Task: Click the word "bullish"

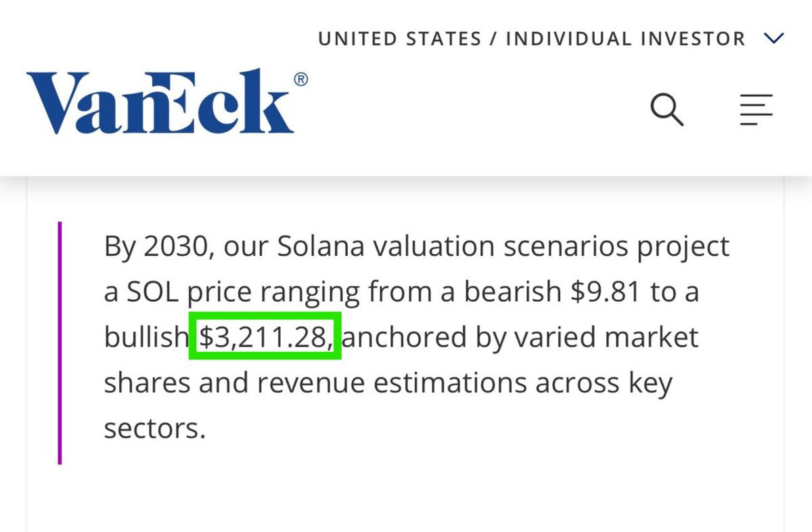Action: point(145,337)
